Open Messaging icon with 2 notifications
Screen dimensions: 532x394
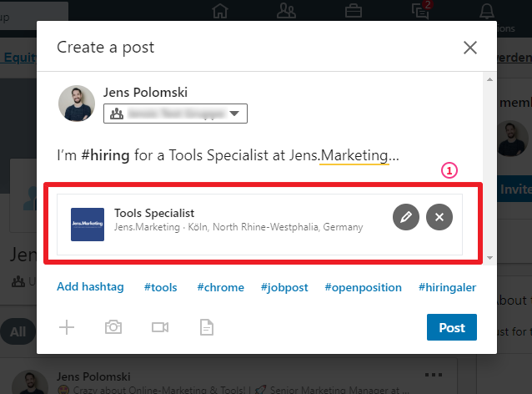(421, 10)
